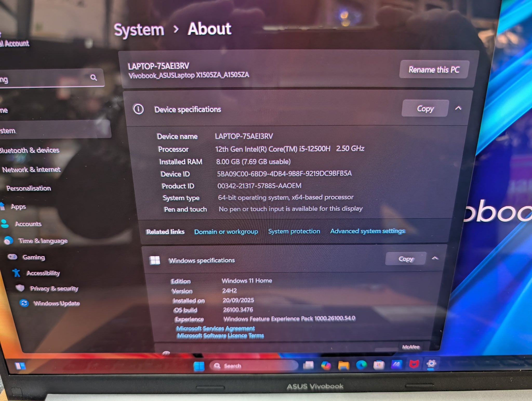This screenshot has height=401, width=532.
Task: Open the Widgets icon at taskbar left
Action: (x=20, y=366)
